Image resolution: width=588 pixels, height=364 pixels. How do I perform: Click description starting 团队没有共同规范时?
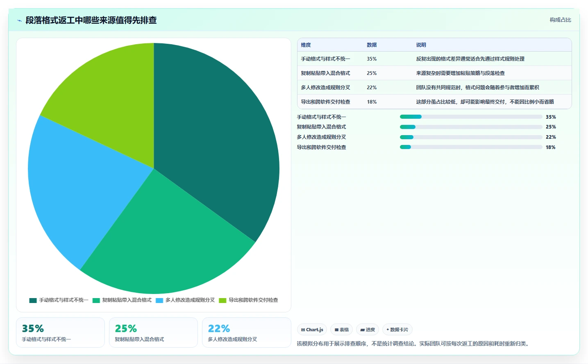[477, 88]
